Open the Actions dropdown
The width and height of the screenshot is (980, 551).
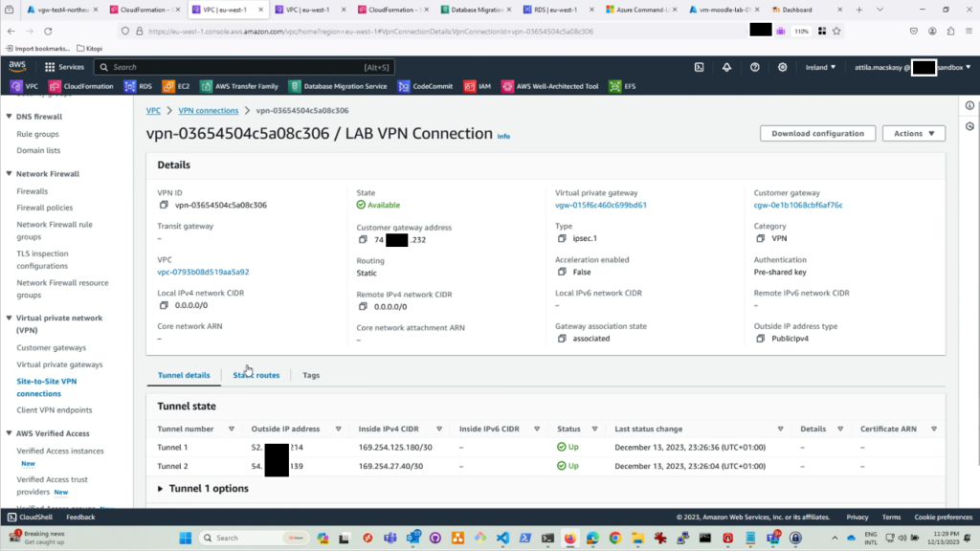[x=913, y=134]
